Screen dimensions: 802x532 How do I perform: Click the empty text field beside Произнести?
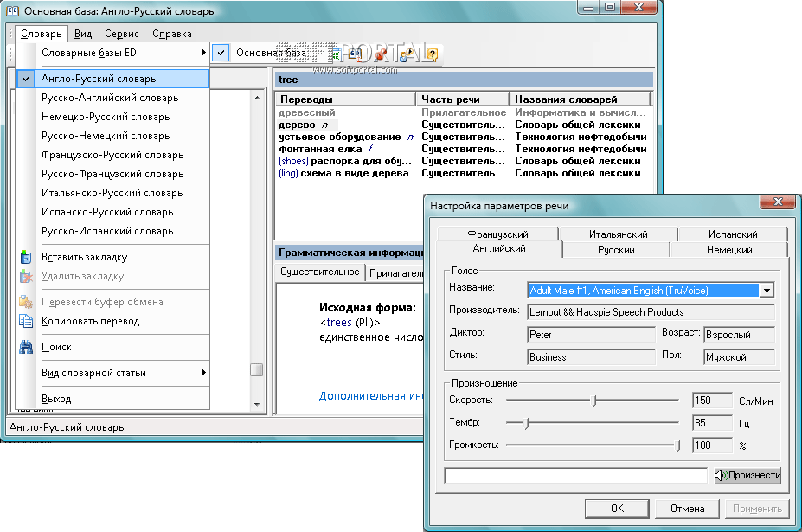pyautogui.click(x=576, y=475)
